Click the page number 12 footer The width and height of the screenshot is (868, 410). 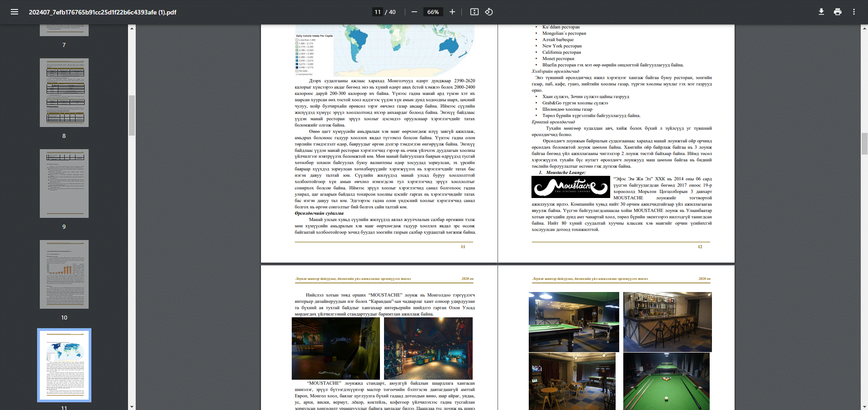(700, 247)
